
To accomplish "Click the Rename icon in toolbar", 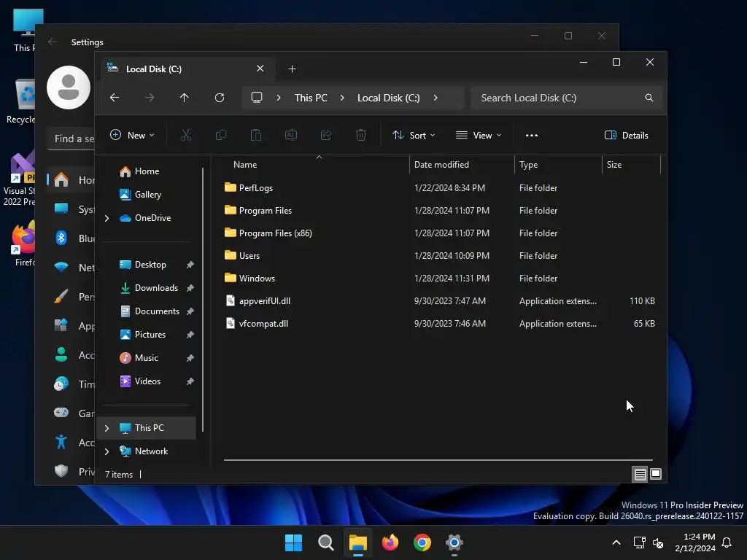I will (x=290, y=135).
